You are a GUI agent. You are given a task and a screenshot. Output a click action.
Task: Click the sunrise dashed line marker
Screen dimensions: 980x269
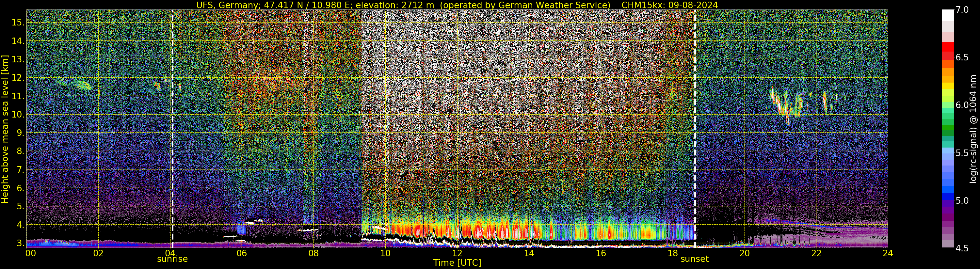click(172, 129)
